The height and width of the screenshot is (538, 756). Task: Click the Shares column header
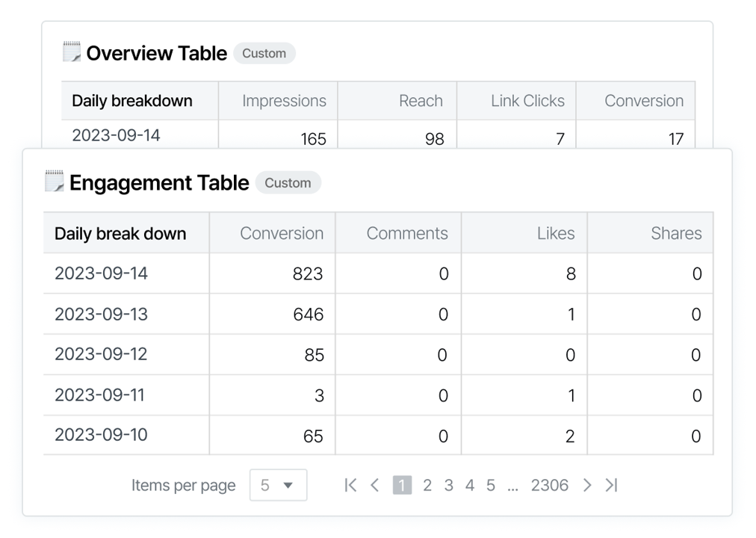pyautogui.click(x=676, y=232)
